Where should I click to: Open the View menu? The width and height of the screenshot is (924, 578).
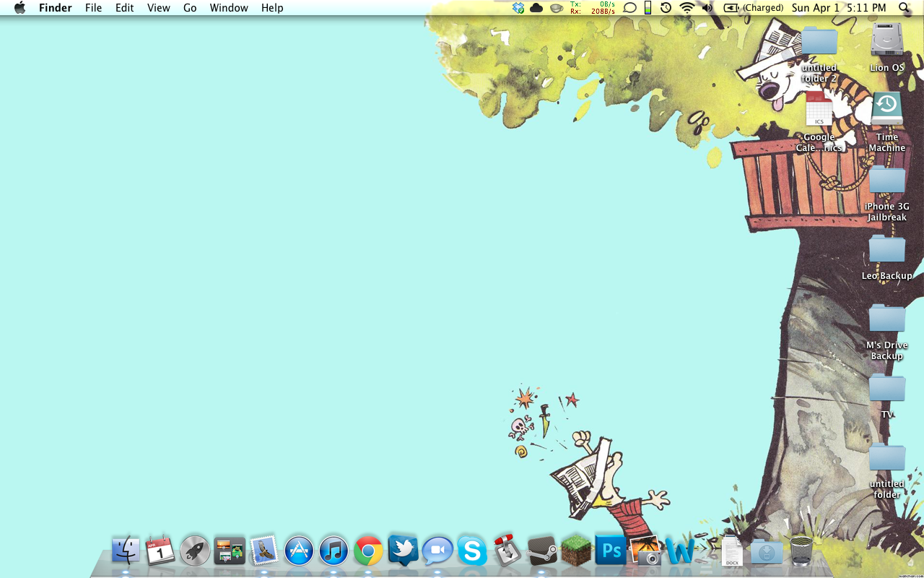[159, 8]
